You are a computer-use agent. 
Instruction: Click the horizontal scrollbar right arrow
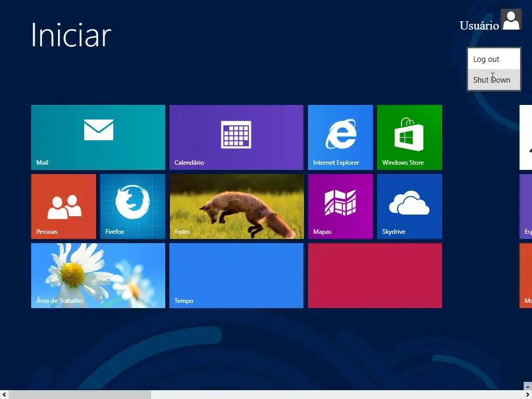(528, 395)
